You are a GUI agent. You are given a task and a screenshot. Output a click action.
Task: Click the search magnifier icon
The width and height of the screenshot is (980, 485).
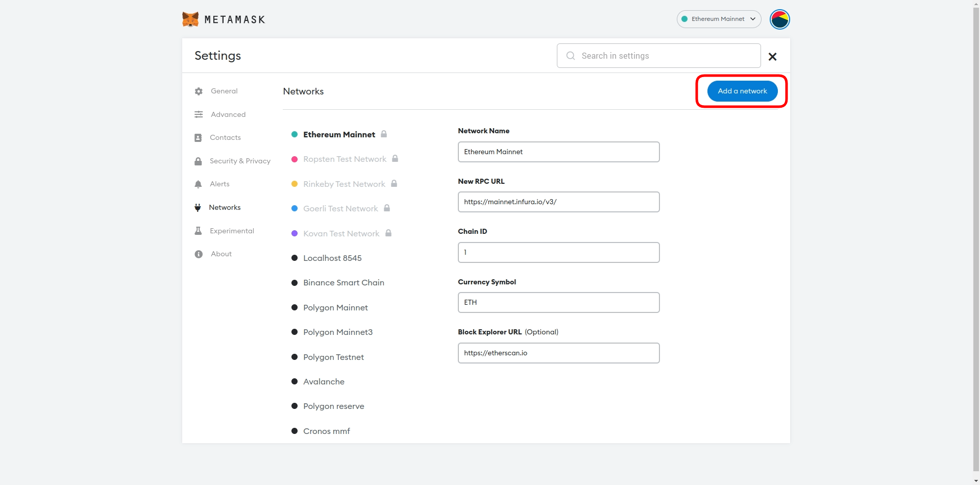coord(571,56)
